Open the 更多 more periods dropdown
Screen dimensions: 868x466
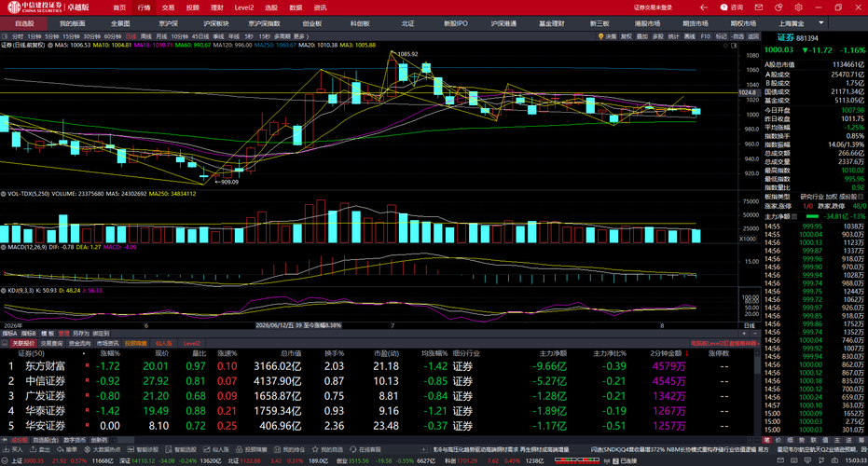coord(301,36)
